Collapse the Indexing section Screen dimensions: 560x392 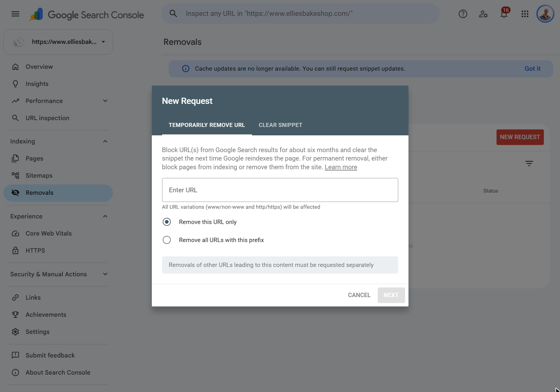click(x=105, y=141)
